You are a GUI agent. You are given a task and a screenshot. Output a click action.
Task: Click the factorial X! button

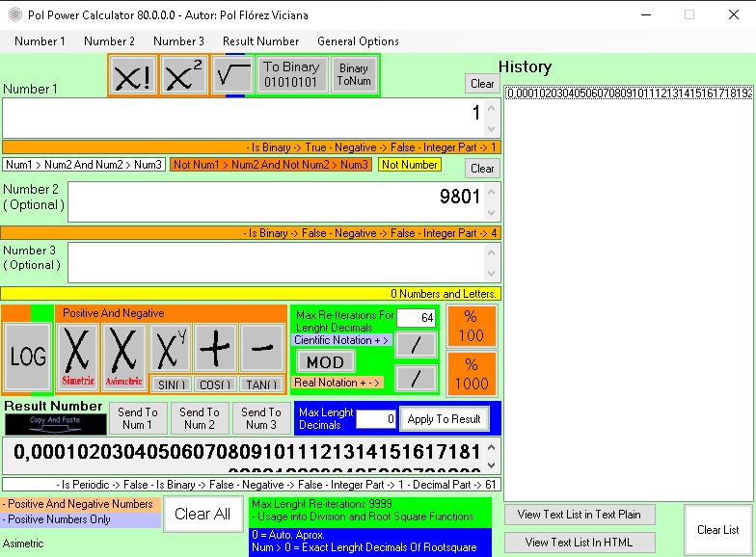tap(132, 75)
